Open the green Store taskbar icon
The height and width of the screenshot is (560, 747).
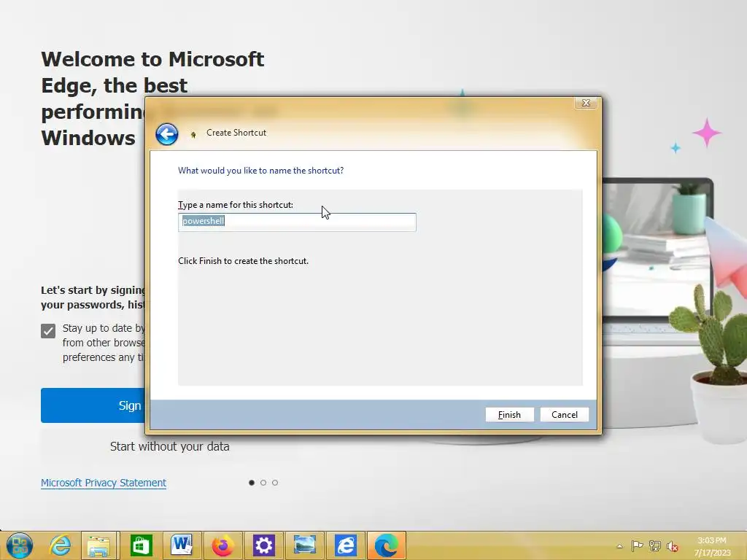(x=141, y=545)
